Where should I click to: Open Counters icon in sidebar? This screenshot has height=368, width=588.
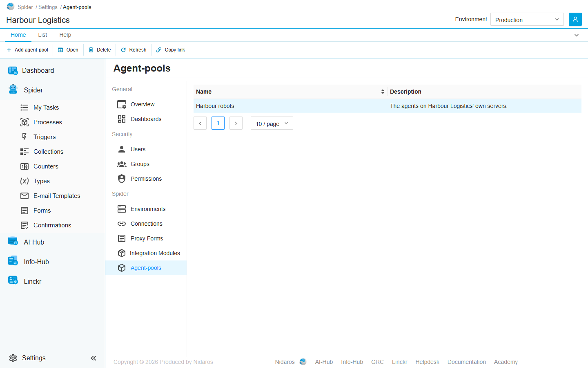point(24,166)
